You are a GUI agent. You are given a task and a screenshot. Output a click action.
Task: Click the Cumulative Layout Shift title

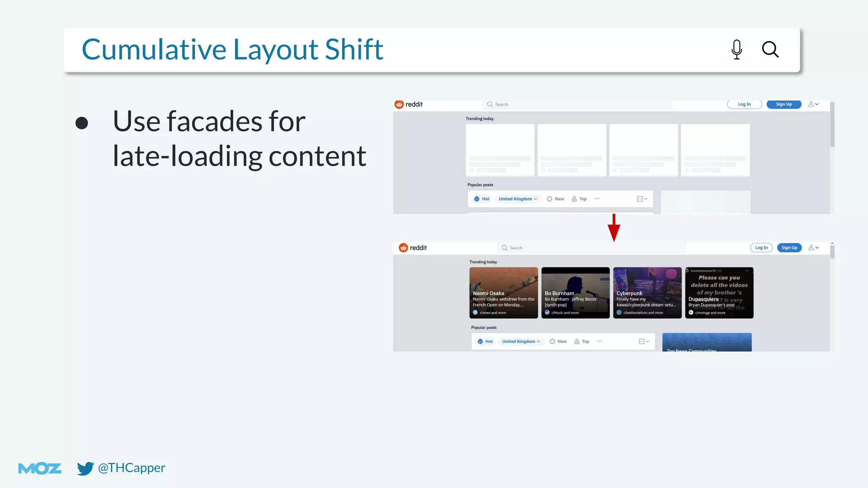[x=233, y=50]
